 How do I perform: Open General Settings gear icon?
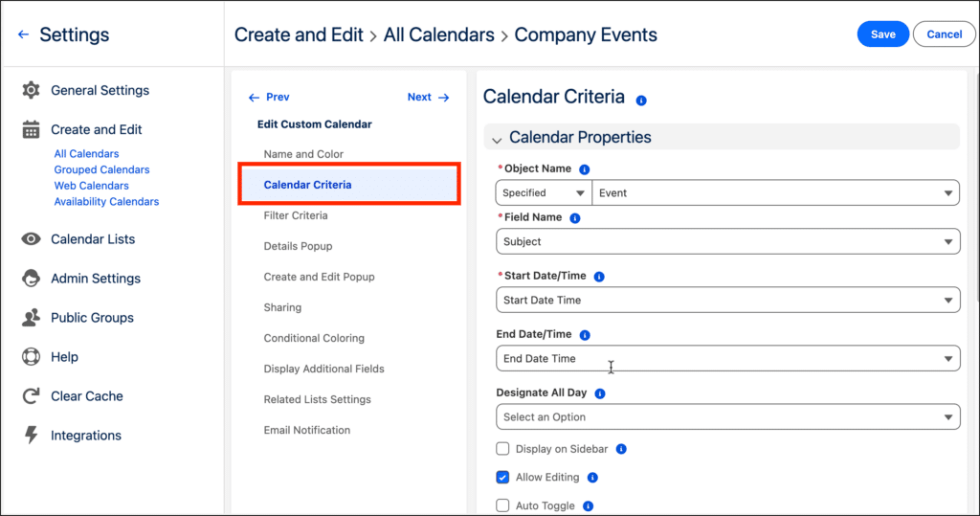pos(32,90)
